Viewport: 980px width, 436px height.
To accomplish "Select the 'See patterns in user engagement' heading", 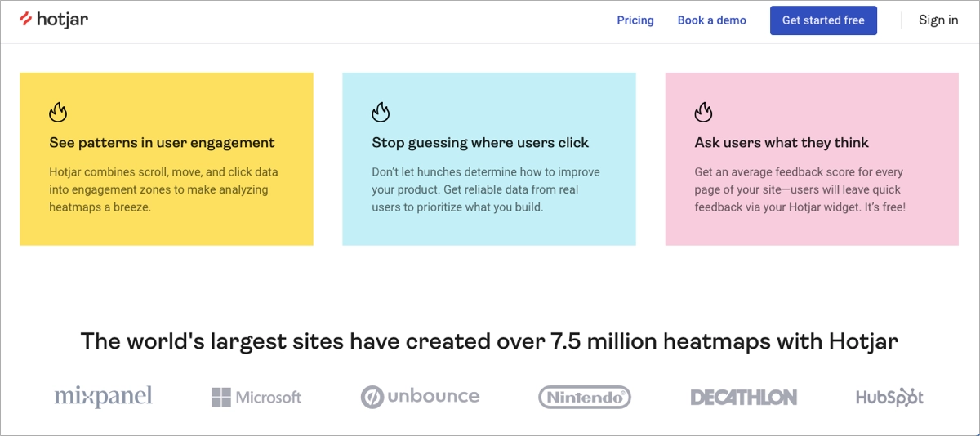I will [x=162, y=143].
